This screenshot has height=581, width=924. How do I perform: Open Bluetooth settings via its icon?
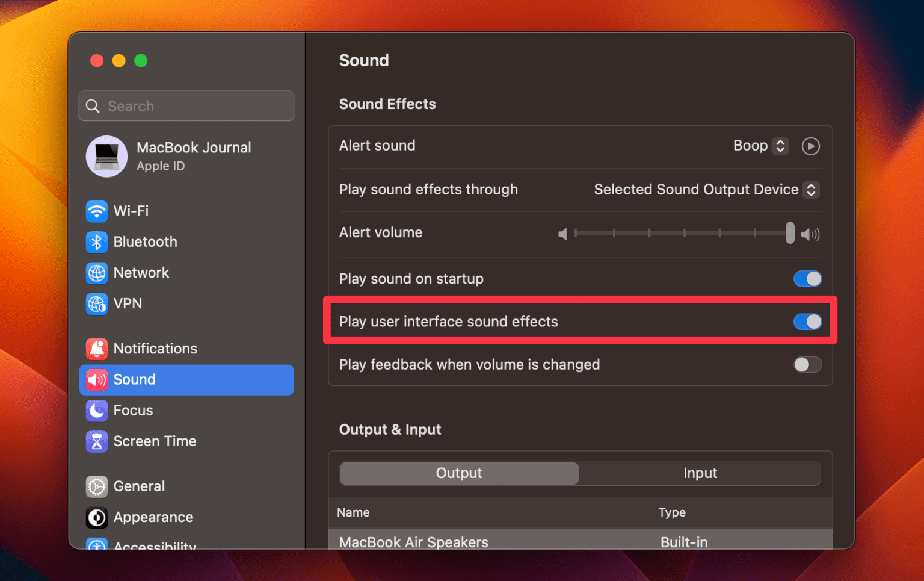[x=97, y=242]
